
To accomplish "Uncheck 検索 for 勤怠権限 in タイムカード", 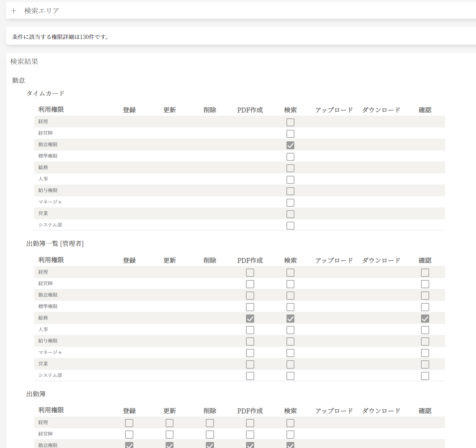I will tap(290, 145).
